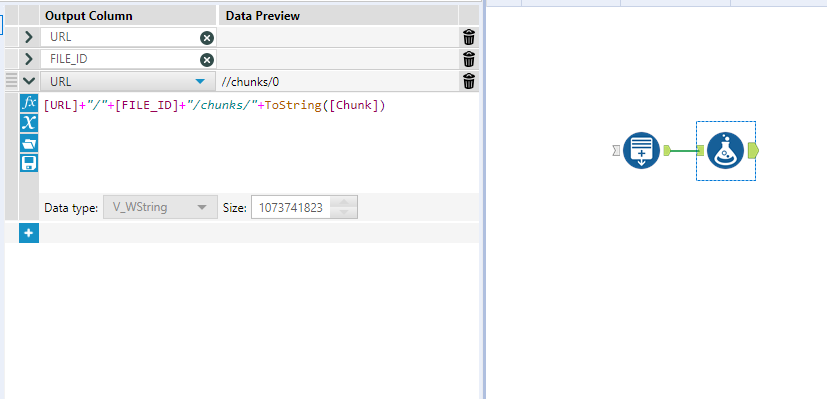Click the //chunks/0 data preview text
Screen dimensions: 827x399
click(250, 82)
